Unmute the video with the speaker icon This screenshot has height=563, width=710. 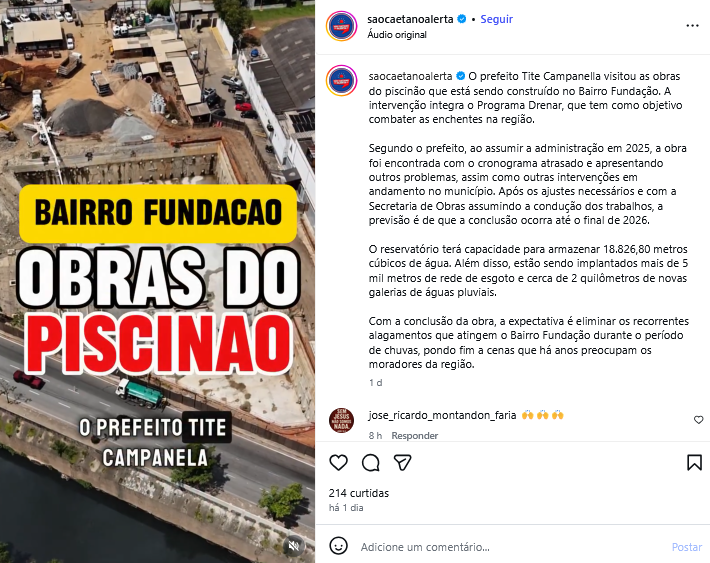[x=294, y=545]
